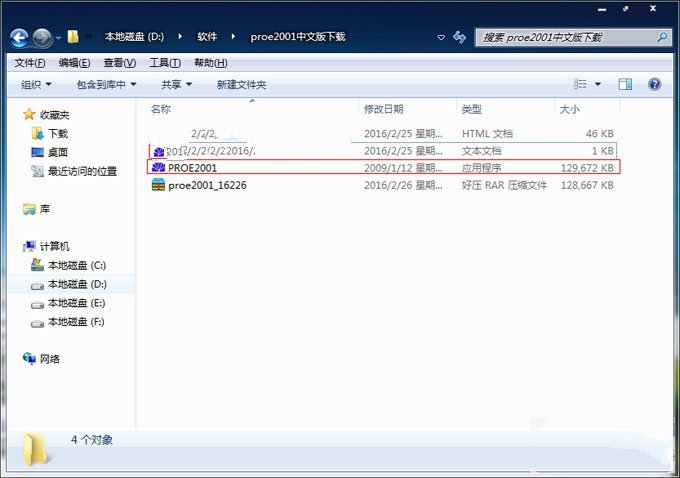The height and width of the screenshot is (478, 680).
Task: Click the 下载 folder icon
Action: (38, 134)
